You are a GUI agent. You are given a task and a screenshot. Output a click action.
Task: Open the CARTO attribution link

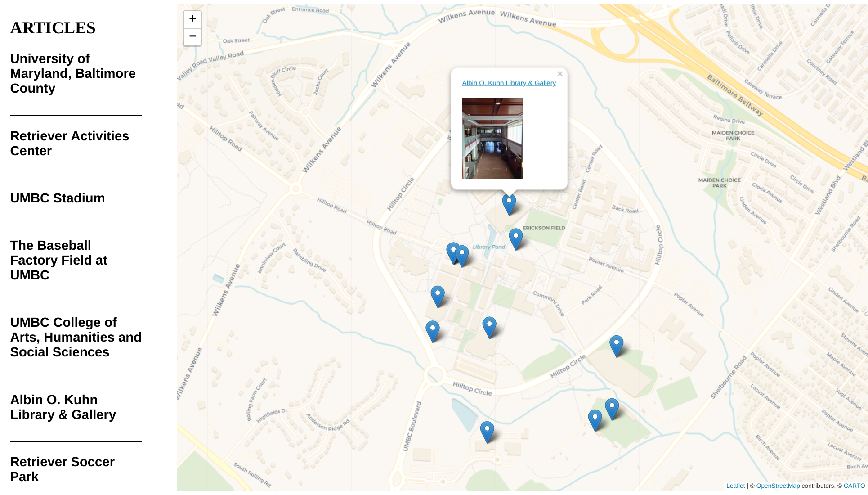(854, 486)
